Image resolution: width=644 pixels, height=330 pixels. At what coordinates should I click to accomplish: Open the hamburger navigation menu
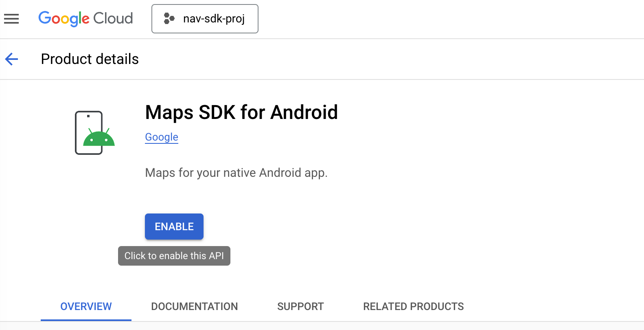tap(11, 19)
